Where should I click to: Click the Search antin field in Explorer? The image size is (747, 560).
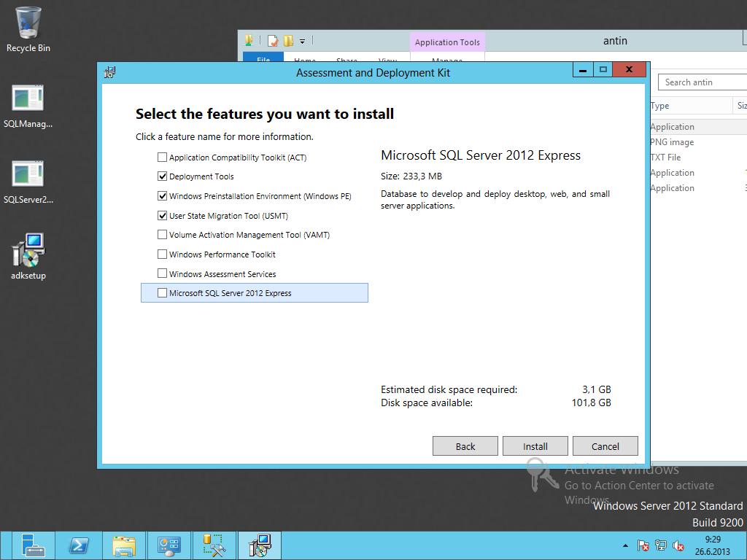tap(703, 82)
